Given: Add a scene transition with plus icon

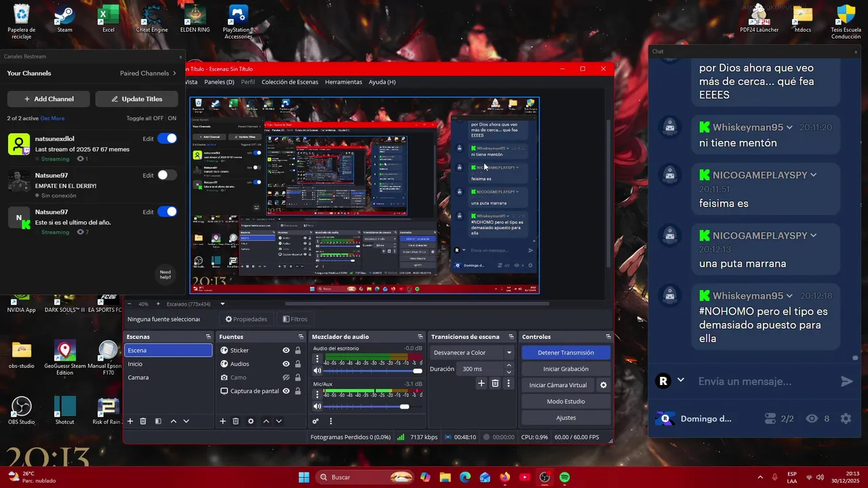Looking at the screenshot, I should coord(481,383).
